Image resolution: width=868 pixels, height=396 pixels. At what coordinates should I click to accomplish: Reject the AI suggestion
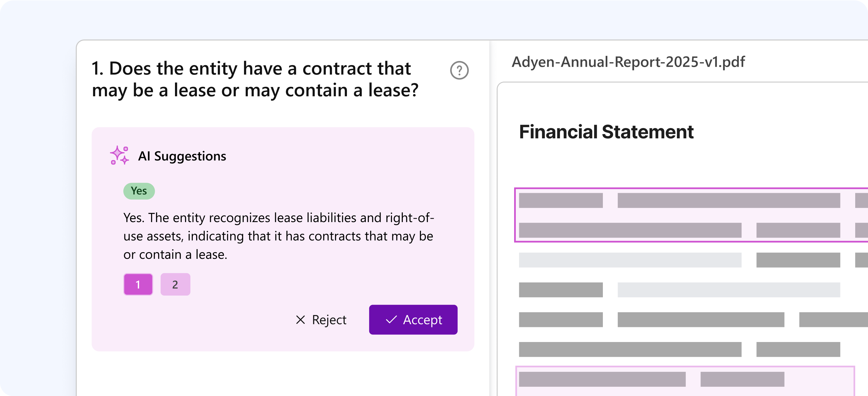[x=321, y=319]
